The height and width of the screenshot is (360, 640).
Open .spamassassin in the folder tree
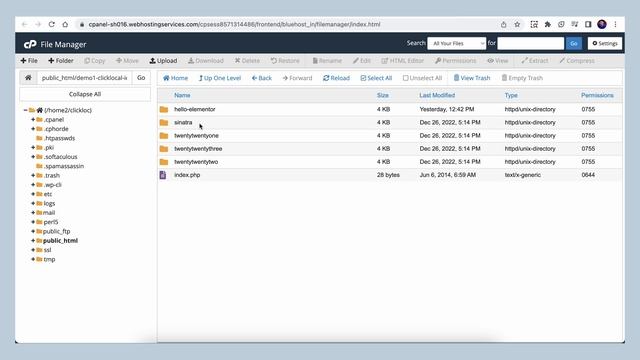pyautogui.click(x=64, y=166)
